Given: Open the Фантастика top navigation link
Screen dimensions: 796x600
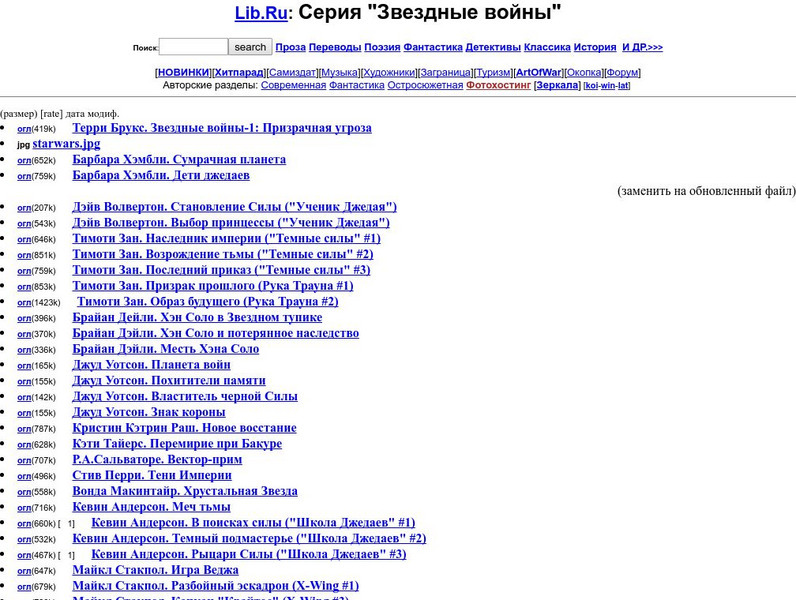Looking at the screenshot, I should [433, 47].
